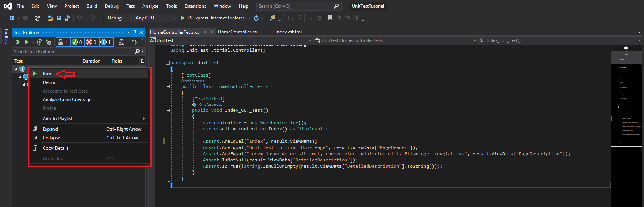This screenshot has width=644, height=207.
Task: Click the blue browser refresh icon
Action: tap(256, 18)
